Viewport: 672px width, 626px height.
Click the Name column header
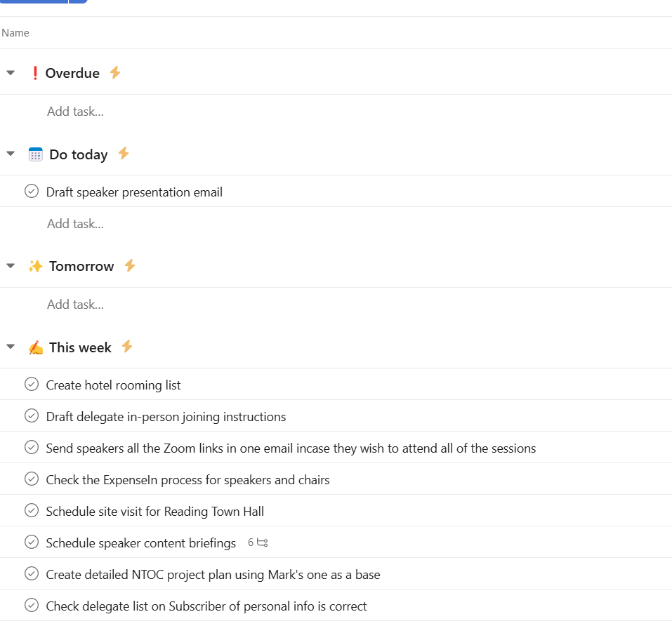click(15, 33)
